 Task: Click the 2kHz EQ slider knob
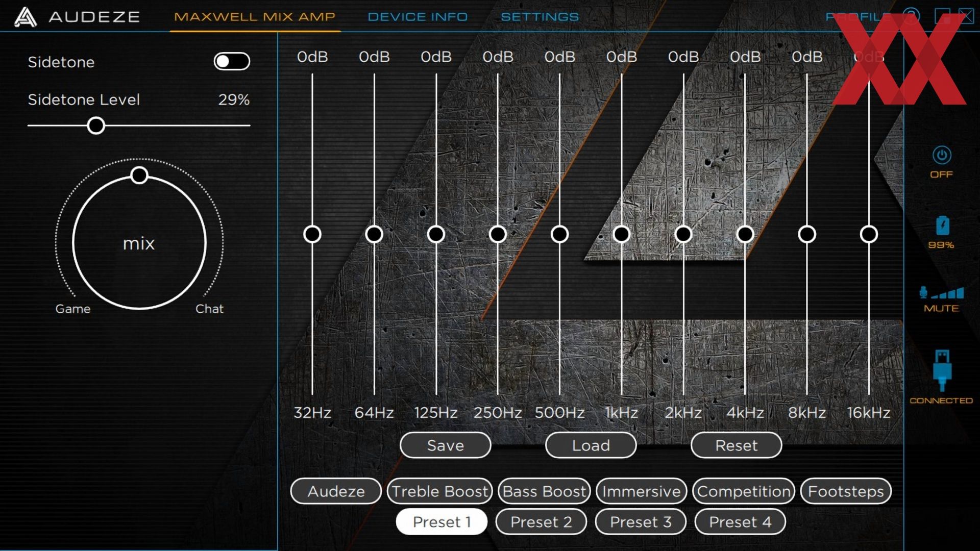683,234
